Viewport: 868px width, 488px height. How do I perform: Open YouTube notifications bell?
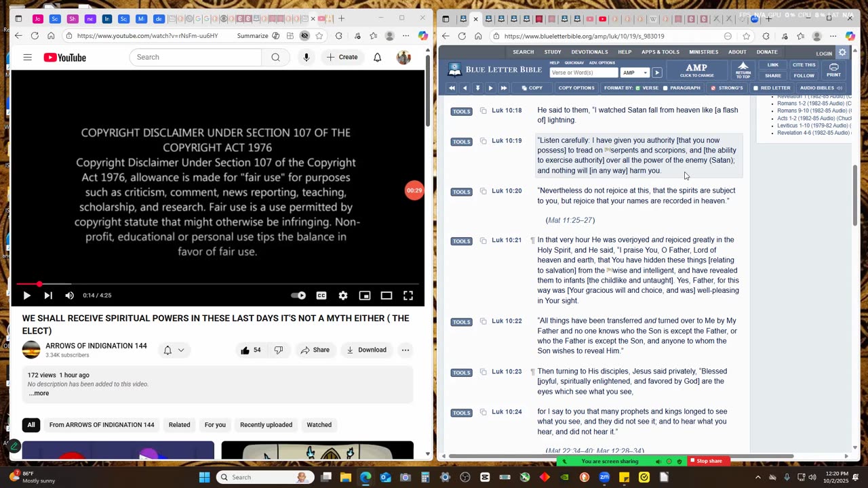coord(378,57)
